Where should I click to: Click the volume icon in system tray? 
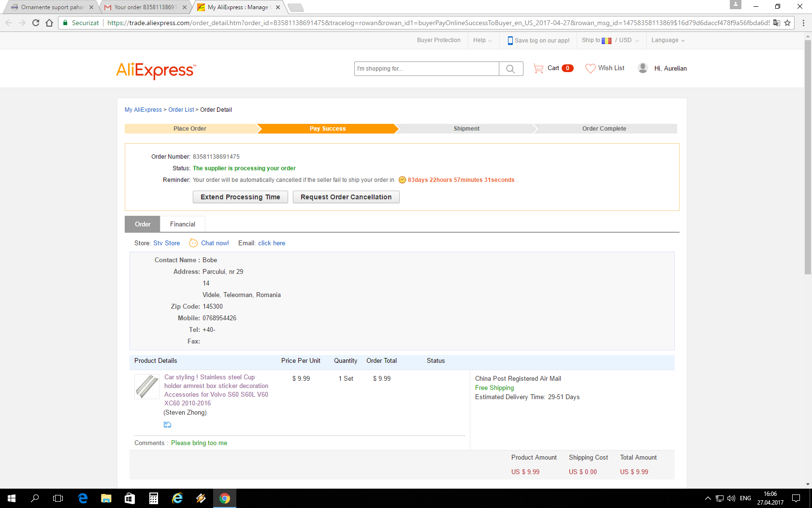[731, 498]
